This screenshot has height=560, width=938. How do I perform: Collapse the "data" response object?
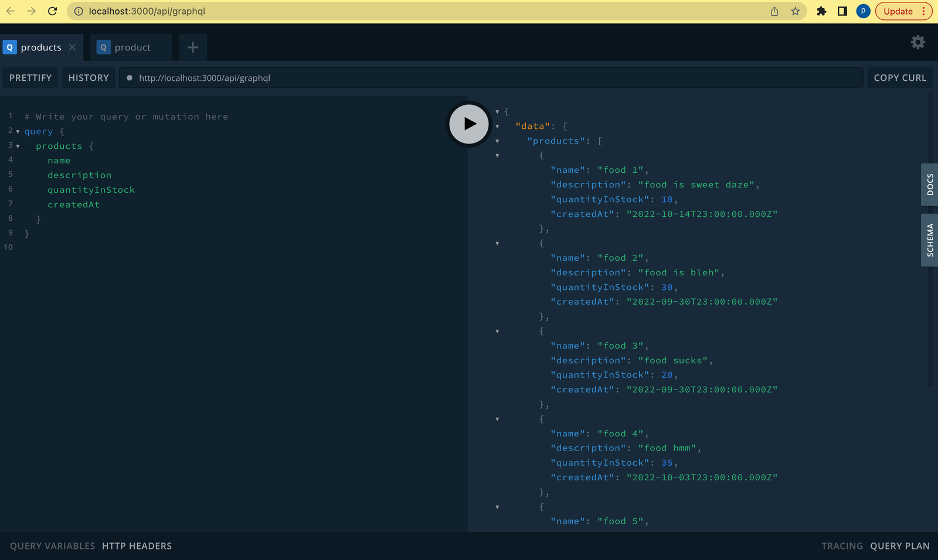[497, 126]
